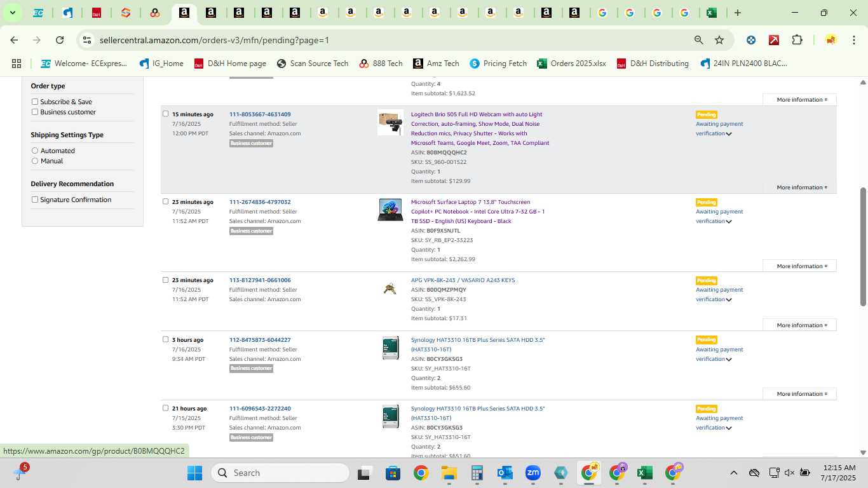Click the Microsoft Surface Laptop product thumbnail
The height and width of the screenshot is (488, 868).
coord(390,210)
